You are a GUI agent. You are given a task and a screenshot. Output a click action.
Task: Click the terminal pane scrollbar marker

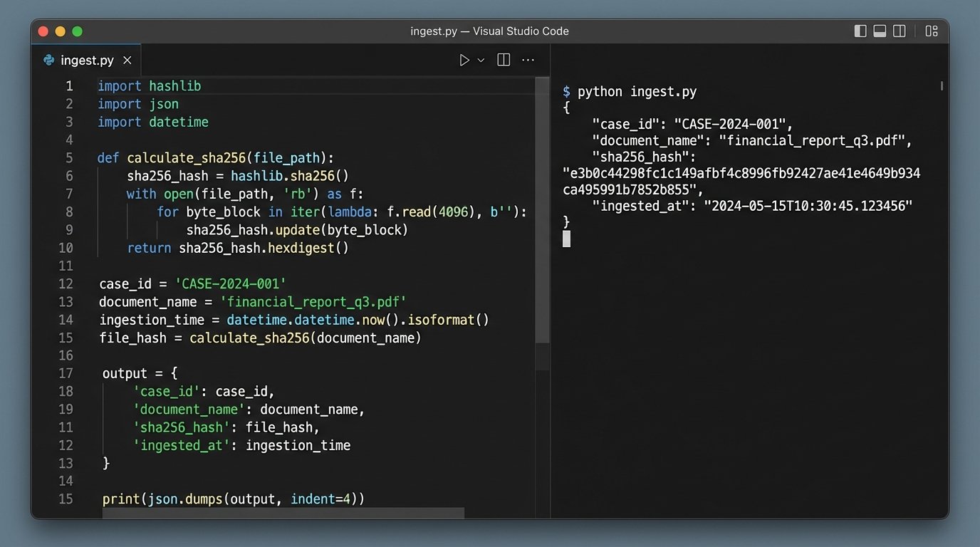(942, 86)
